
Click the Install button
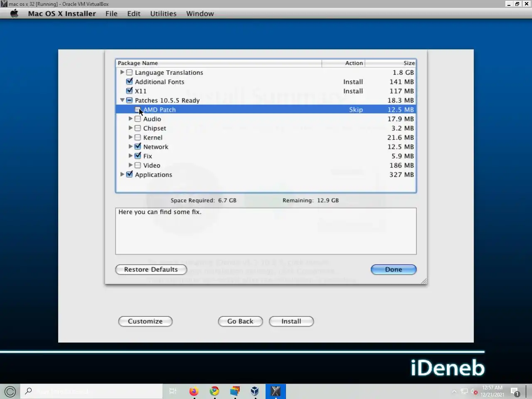[291, 321]
